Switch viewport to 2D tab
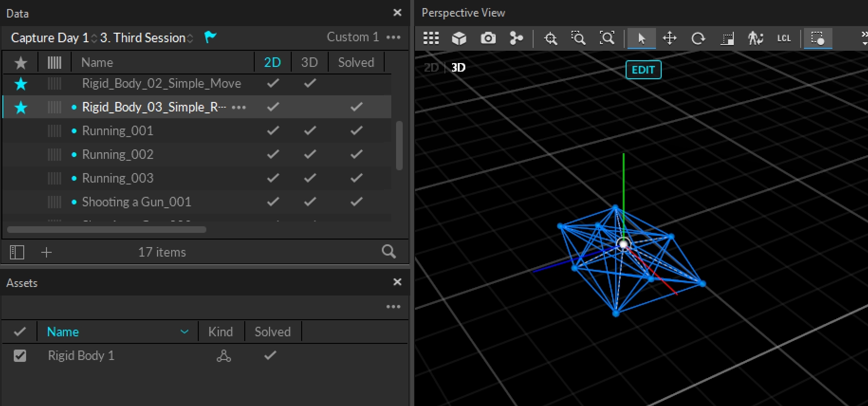The image size is (868, 406). coord(431,67)
